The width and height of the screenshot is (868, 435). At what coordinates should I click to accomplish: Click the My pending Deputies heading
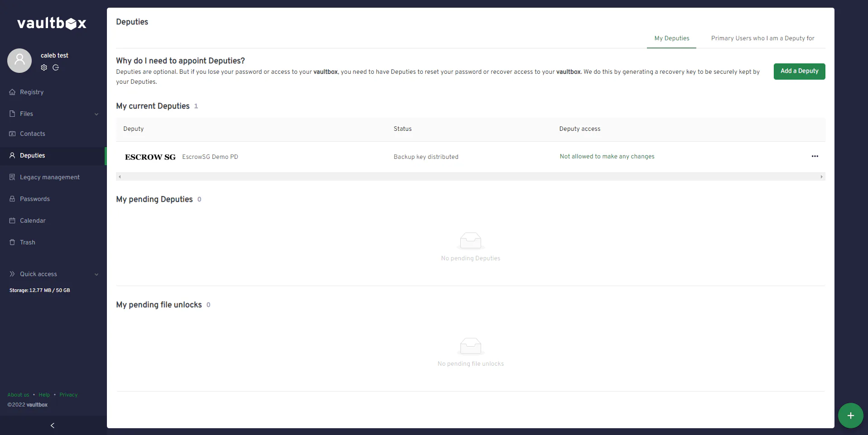pyautogui.click(x=154, y=199)
